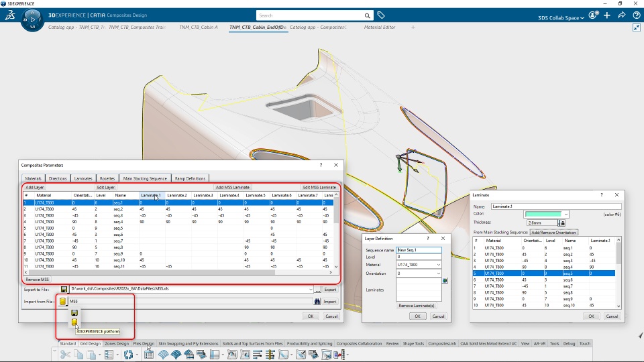This screenshot has height=362, width=644.
Task: Click the Export button
Action: coord(330,290)
